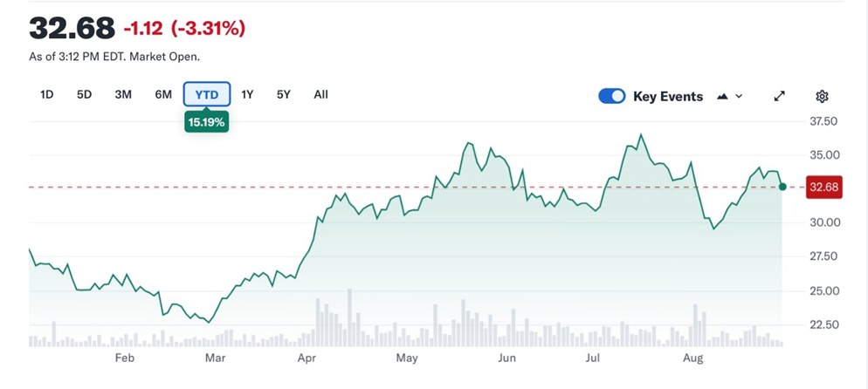Show the 5Y chart range

pos(284,94)
